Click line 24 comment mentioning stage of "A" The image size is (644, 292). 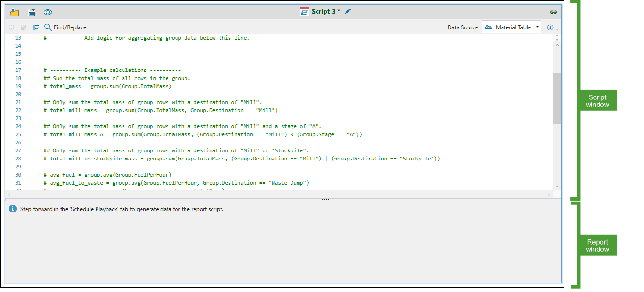183,126
